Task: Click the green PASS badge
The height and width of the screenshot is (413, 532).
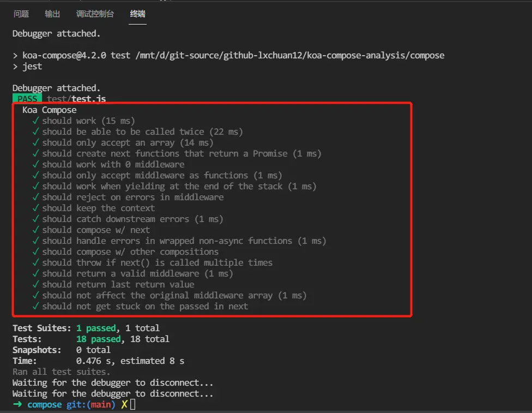Action: point(27,99)
